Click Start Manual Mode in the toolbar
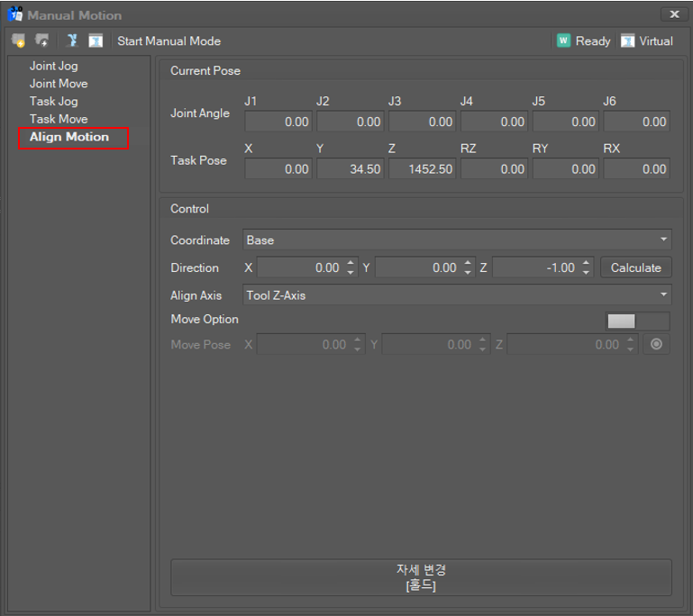Screen dimensions: 693x616 pos(169,41)
